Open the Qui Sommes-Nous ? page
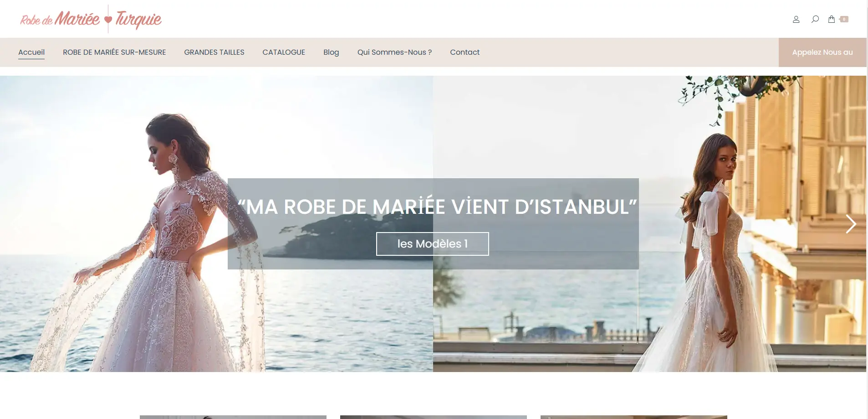 point(394,52)
